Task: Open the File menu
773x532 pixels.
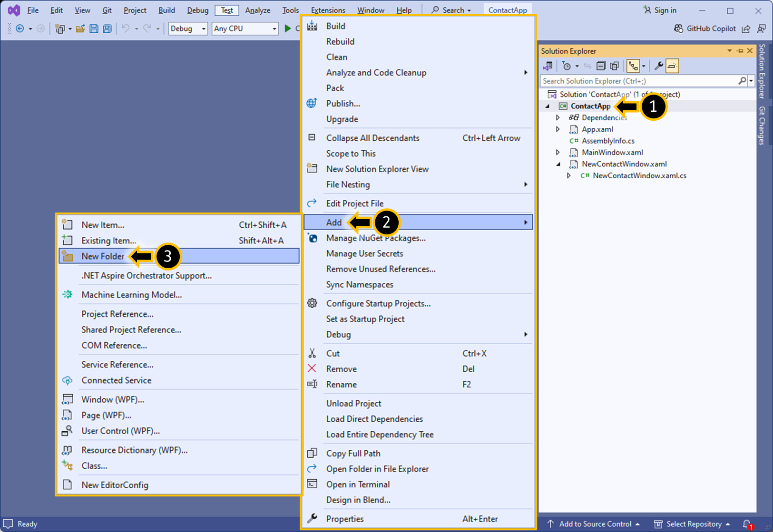Action: tap(33, 10)
